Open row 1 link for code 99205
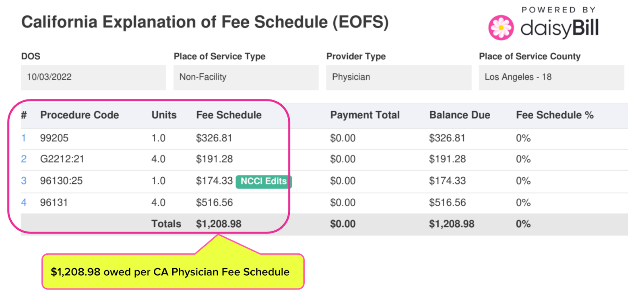Image resolution: width=644 pixels, height=301 pixels. (24, 138)
